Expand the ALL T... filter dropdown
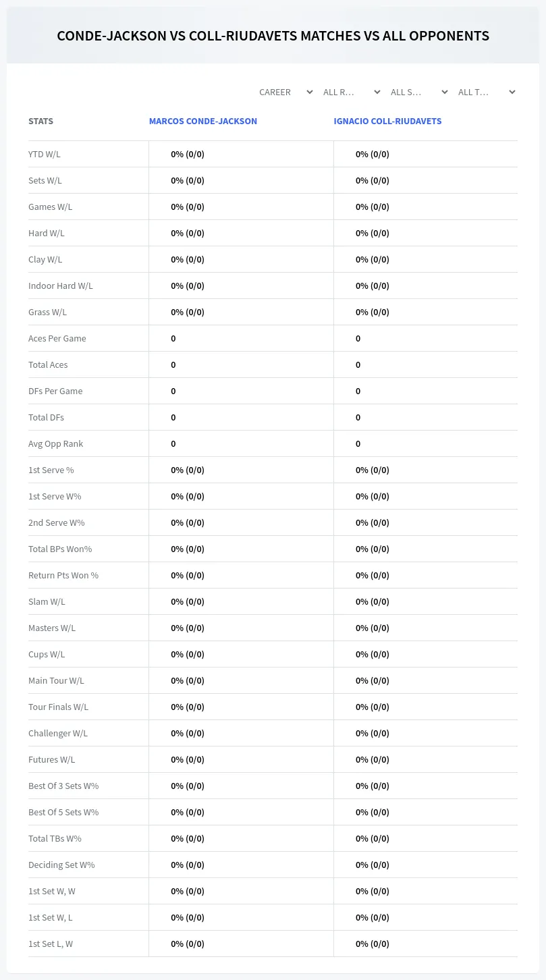 click(485, 92)
